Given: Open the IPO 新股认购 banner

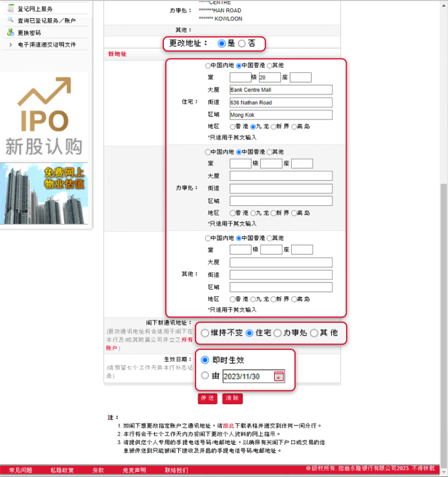Looking at the screenshot, I should click(45, 116).
